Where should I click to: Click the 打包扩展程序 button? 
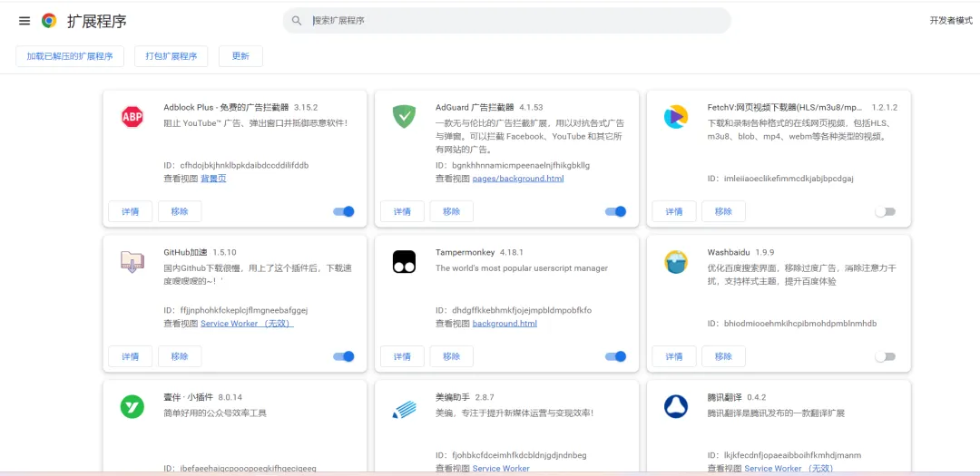pos(171,56)
